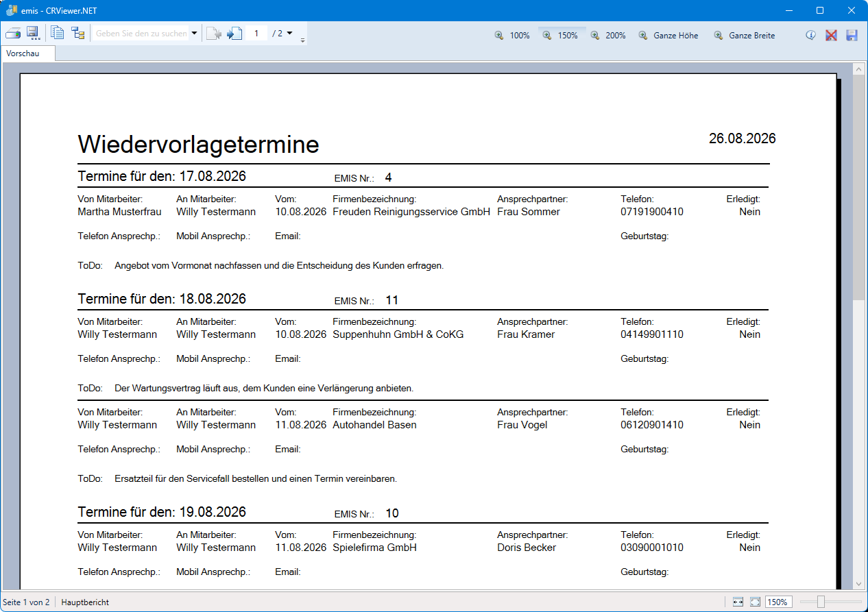Click Freuden Reinigungsservice GmbH
This screenshot has width=868, height=612.
[x=411, y=212]
